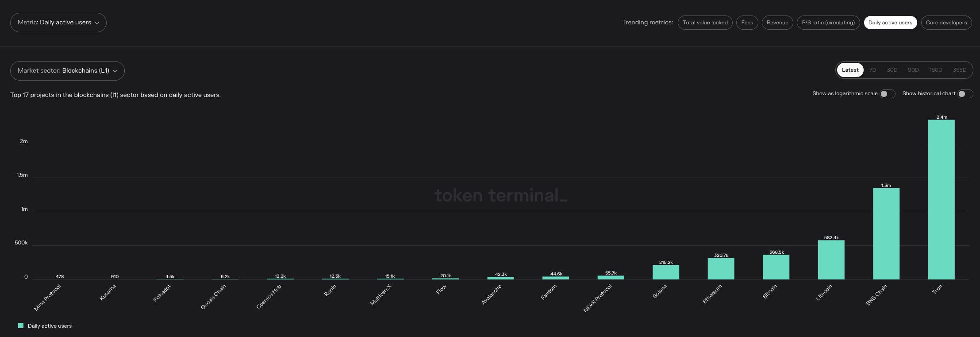This screenshot has height=337, width=980.
Task: Click the Daily active users legend swatch
Action: (x=21, y=325)
